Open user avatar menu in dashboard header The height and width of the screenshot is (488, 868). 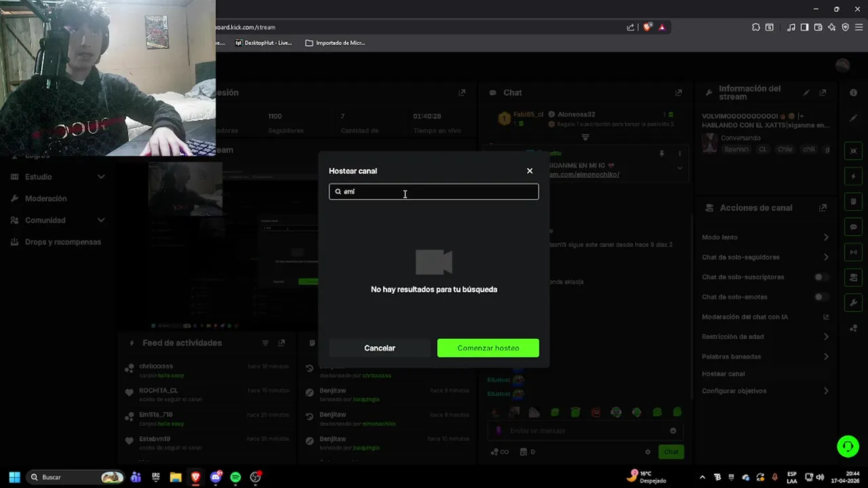[843, 65]
